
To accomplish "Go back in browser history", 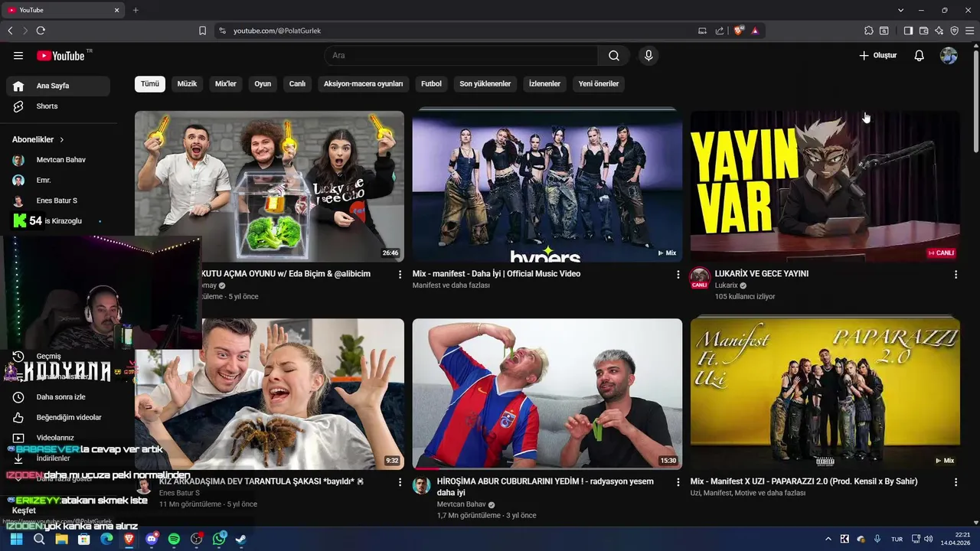I will (10, 31).
